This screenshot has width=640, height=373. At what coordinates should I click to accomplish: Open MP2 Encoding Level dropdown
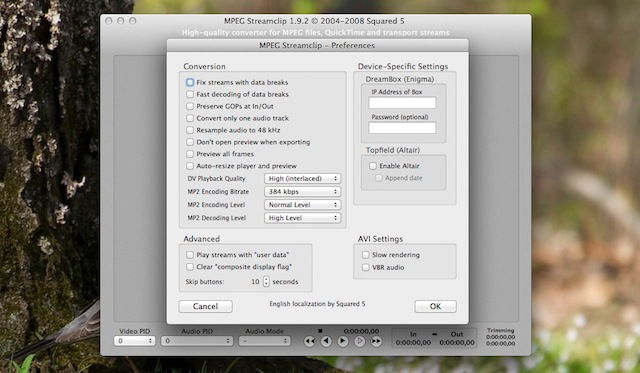point(302,205)
